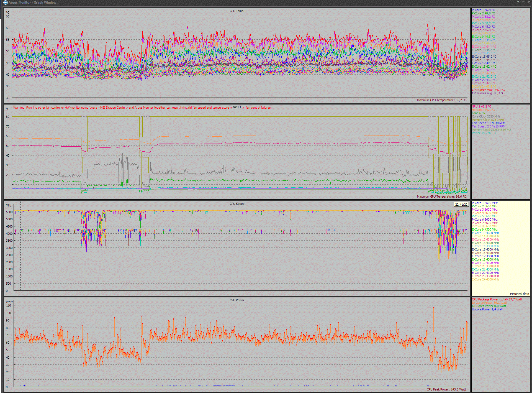Click the 22:41:22 timestamp label in CPU Speed graph
This screenshot has height=393, width=532.
[461, 205]
